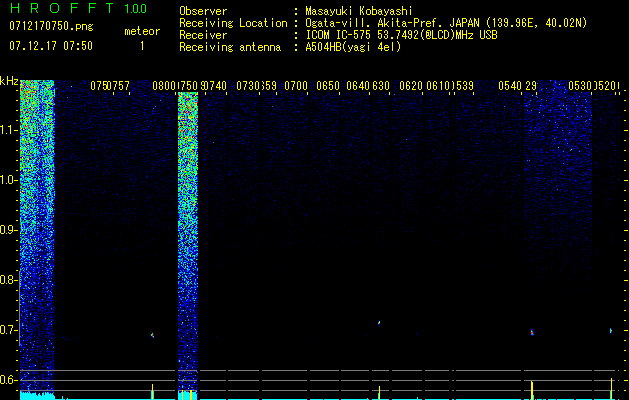Select the '0700' time marker
629x400 pixels.
pyautogui.click(x=296, y=86)
